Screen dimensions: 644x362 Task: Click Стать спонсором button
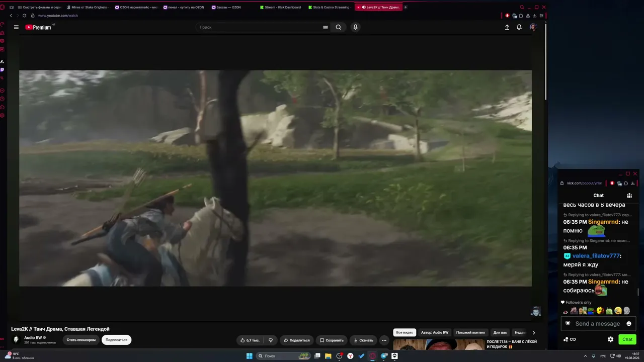coord(81,340)
